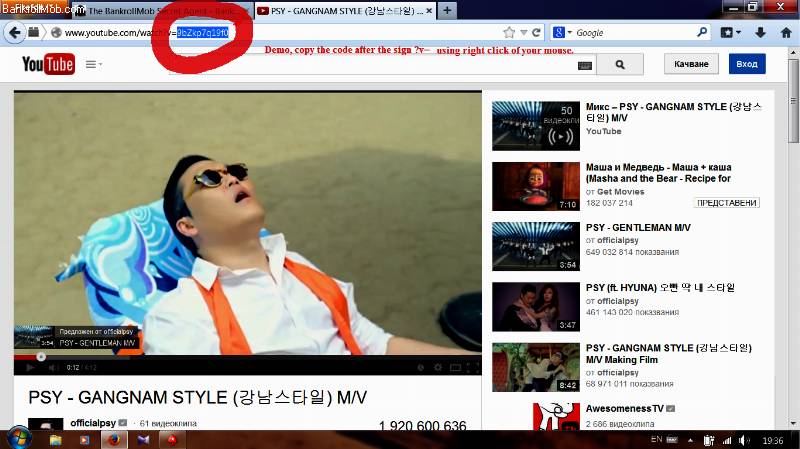Click the AwesomenessTV channel name
800x449 pixels.
tap(624, 409)
